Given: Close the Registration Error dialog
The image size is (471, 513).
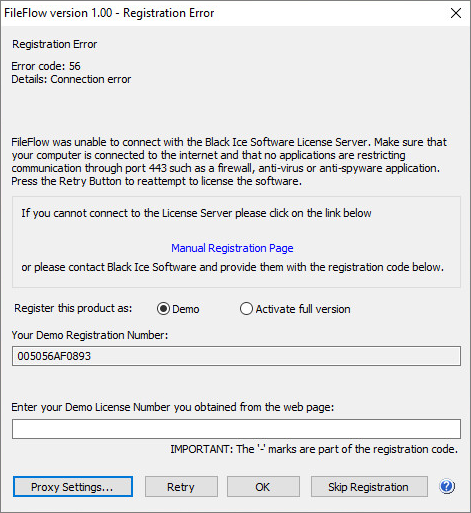Looking at the screenshot, I should click(456, 13).
